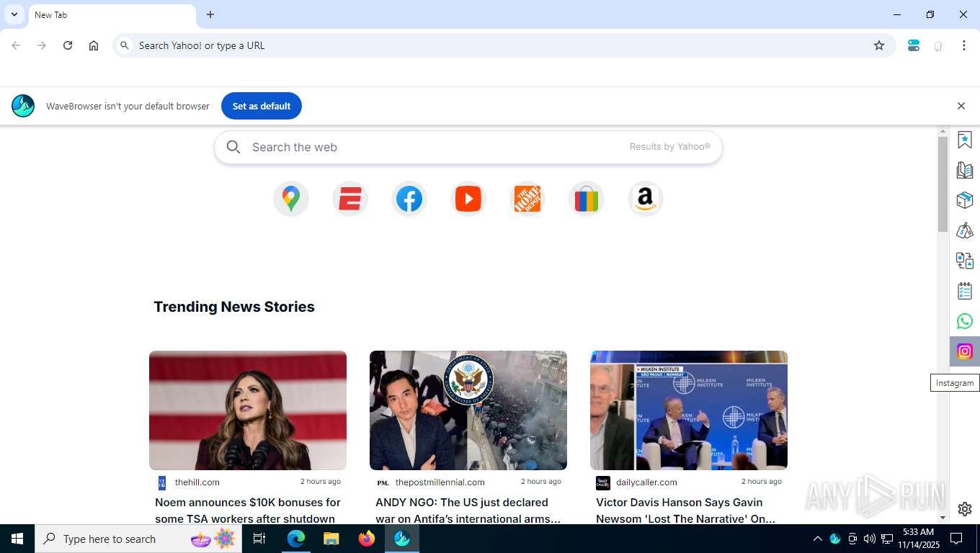The width and height of the screenshot is (980, 553).
Task: Click the WaveBrowser taskbar icon
Action: (x=402, y=539)
